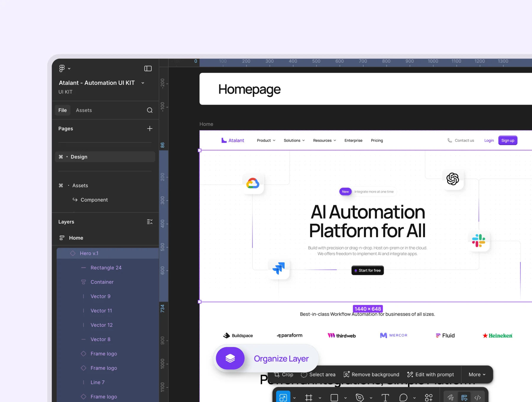The width and height of the screenshot is (532, 402).
Task: Click the Slack integration icon
Action: coord(479,241)
